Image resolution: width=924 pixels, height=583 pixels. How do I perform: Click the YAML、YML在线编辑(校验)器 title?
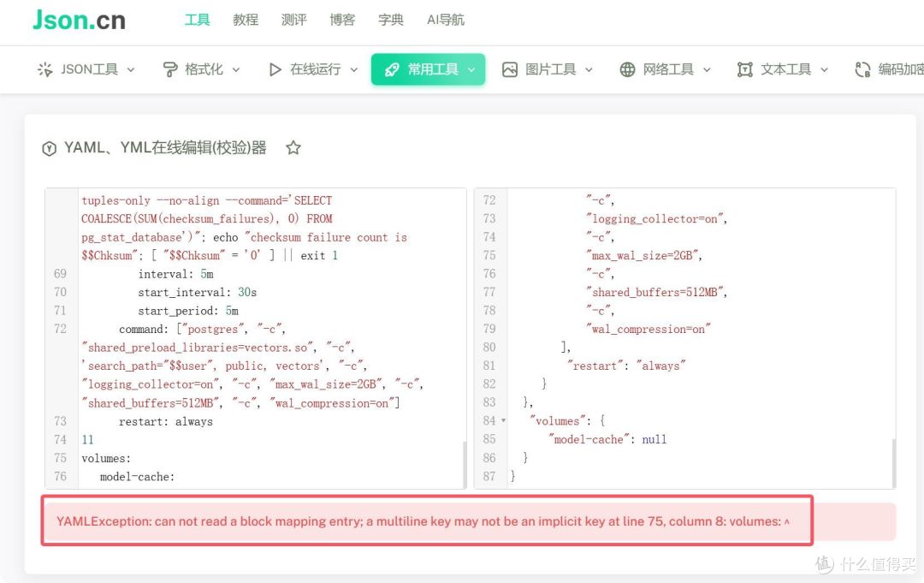165,147
